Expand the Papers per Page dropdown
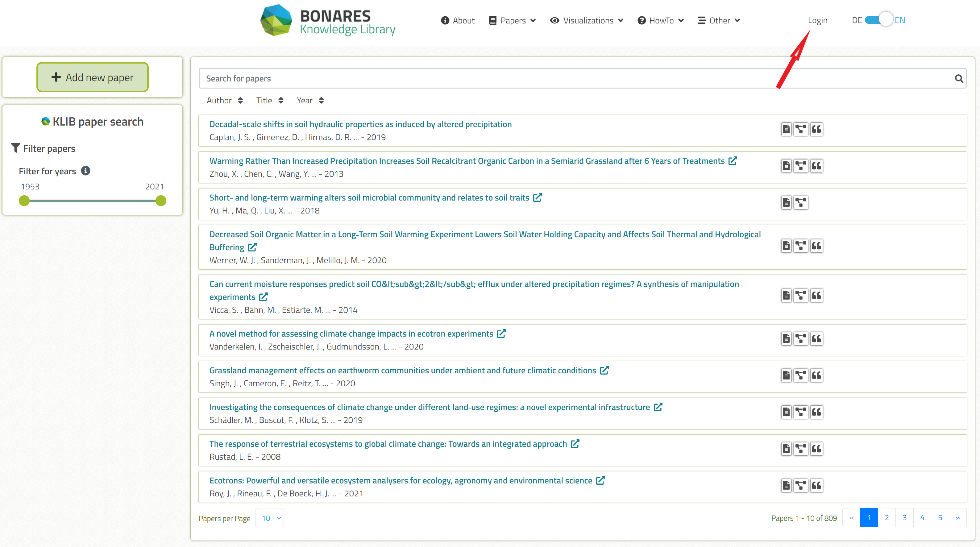980x547 pixels. (x=270, y=518)
